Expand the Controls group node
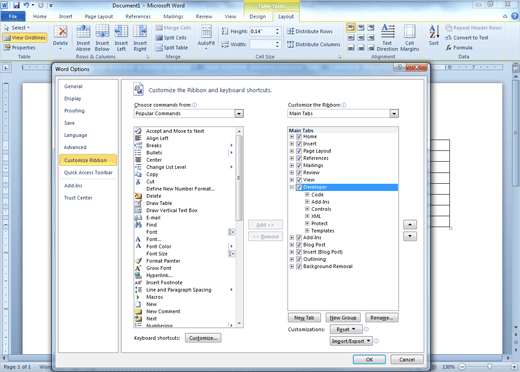 click(307, 209)
